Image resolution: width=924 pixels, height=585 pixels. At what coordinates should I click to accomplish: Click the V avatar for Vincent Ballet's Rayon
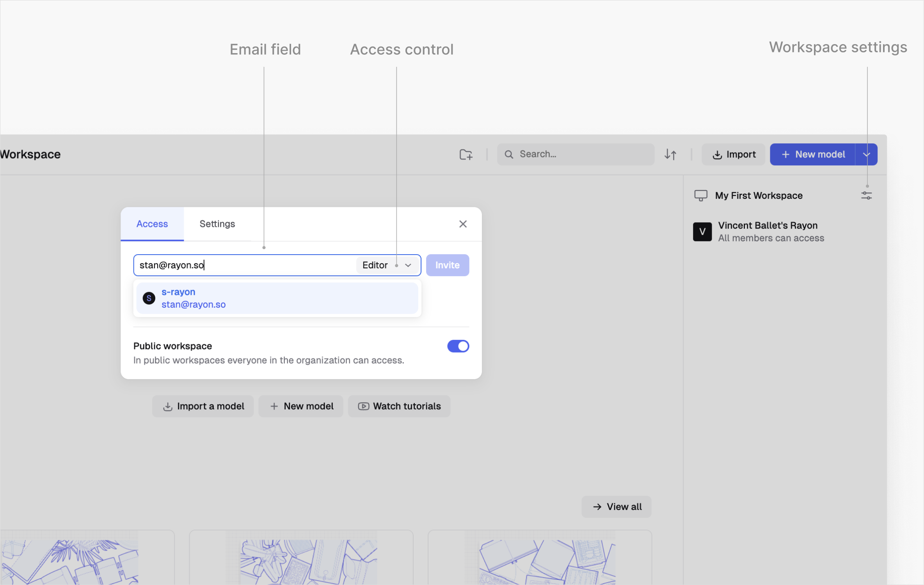pyautogui.click(x=702, y=232)
